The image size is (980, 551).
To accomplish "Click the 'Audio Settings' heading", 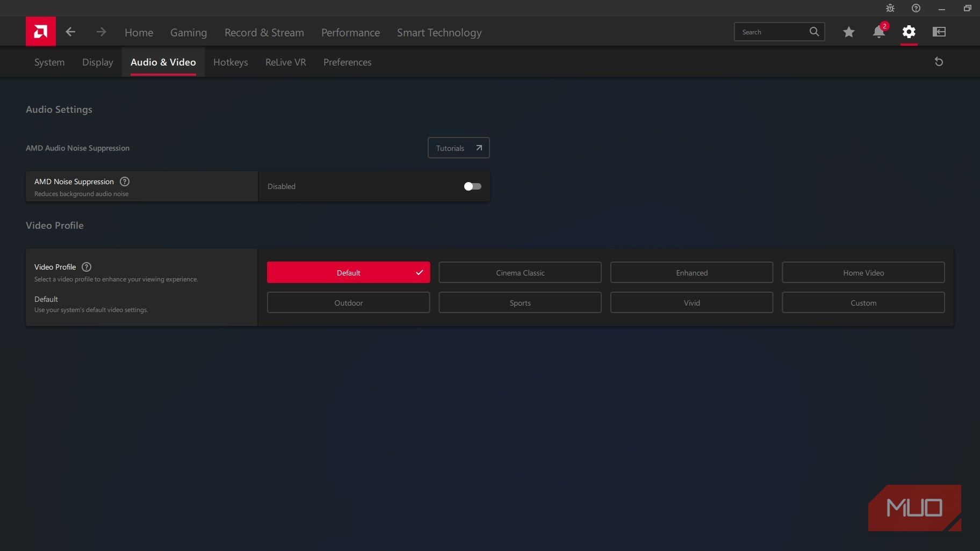I will click(x=59, y=109).
